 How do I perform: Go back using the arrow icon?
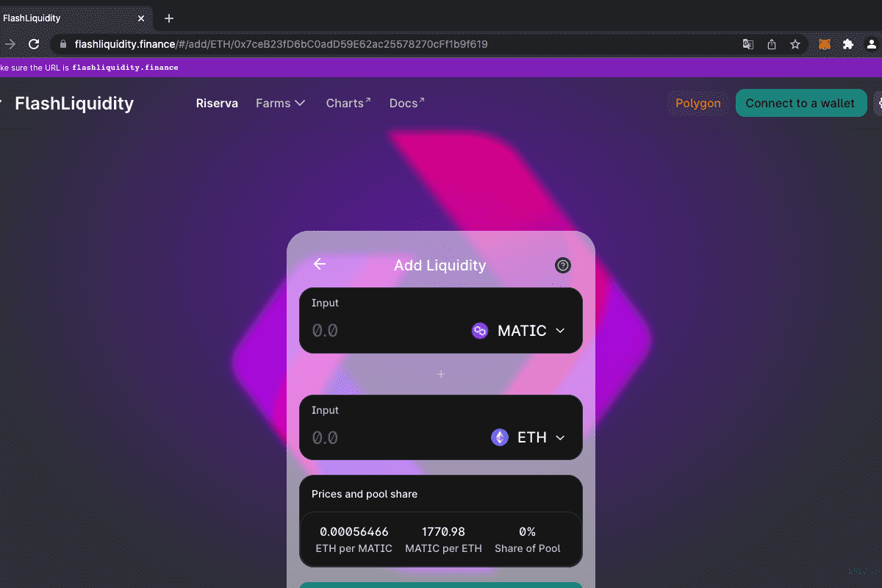pyautogui.click(x=319, y=265)
